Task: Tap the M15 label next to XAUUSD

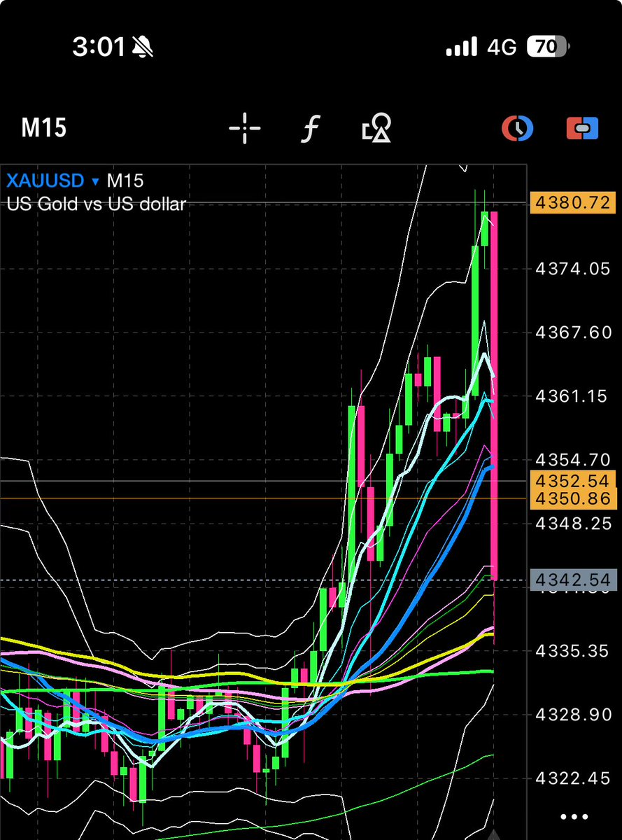Action: click(x=125, y=181)
